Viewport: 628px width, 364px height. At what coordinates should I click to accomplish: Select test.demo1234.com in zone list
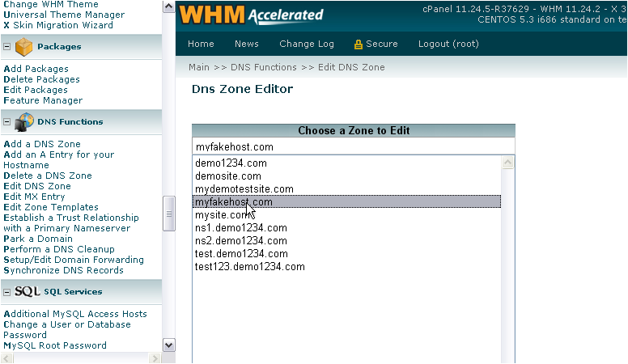click(x=346, y=253)
